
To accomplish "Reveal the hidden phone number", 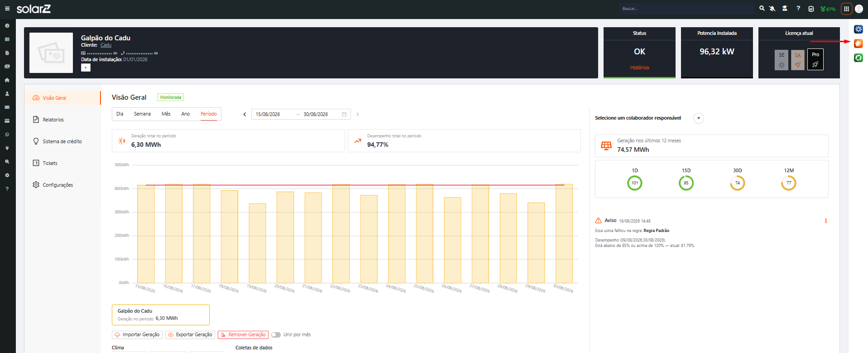I will tap(156, 53).
